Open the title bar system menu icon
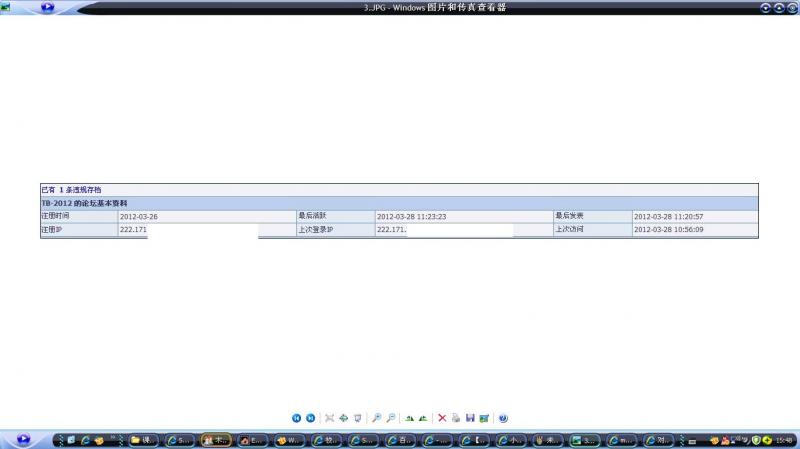 click(6, 7)
